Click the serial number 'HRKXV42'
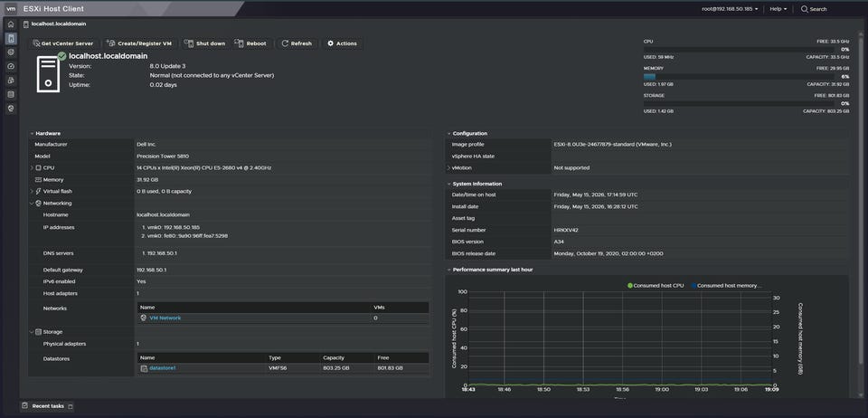Viewport: 868px width, 418px height. click(x=566, y=230)
